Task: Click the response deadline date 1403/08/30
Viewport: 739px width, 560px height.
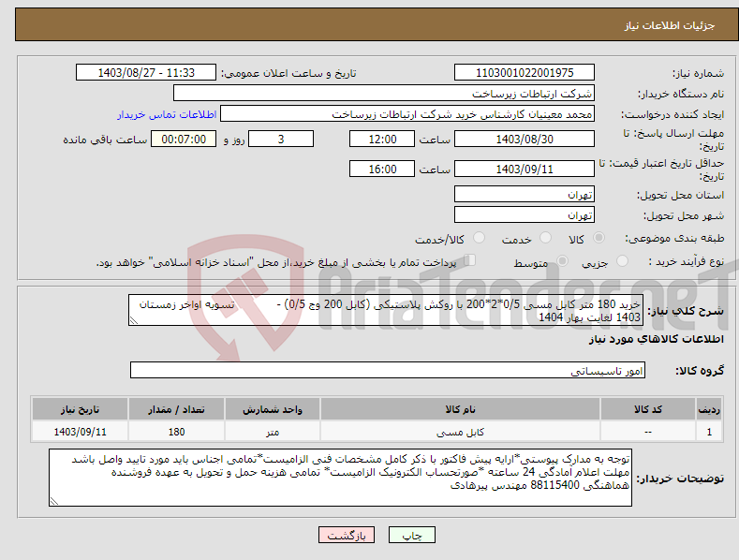Action: tap(525, 139)
